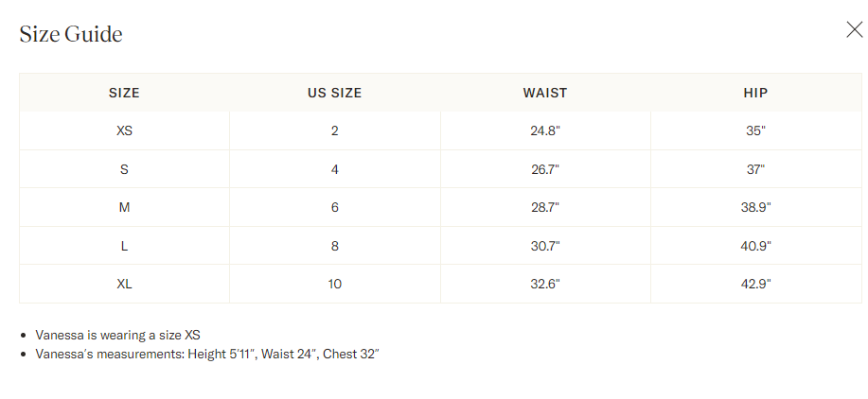Click US size 2 cell
Image resolution: width=868 pixels, height=399 pixels.
point(335,131)
